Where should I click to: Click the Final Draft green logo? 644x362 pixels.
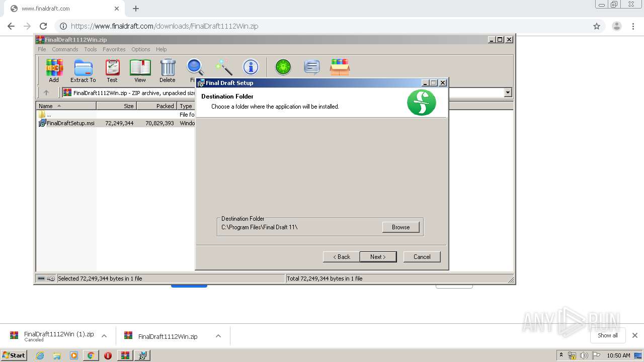pos(421,103)
